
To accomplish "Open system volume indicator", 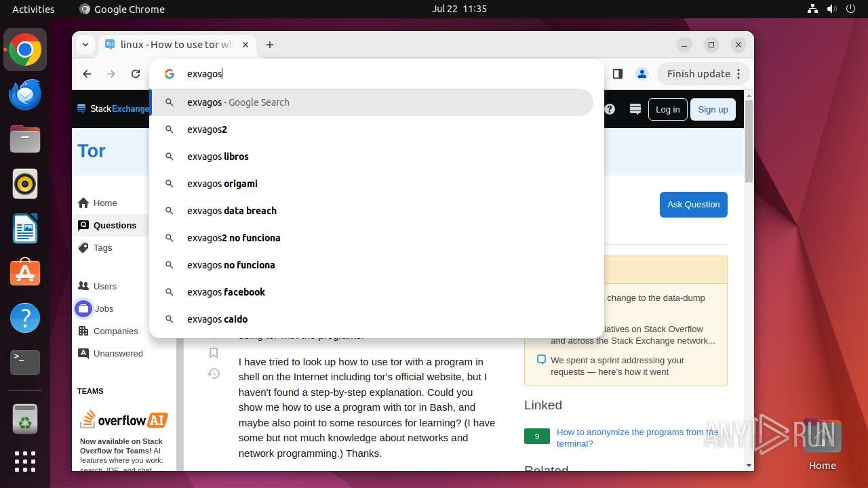I will pyautogui.click(x=831, y=9).
